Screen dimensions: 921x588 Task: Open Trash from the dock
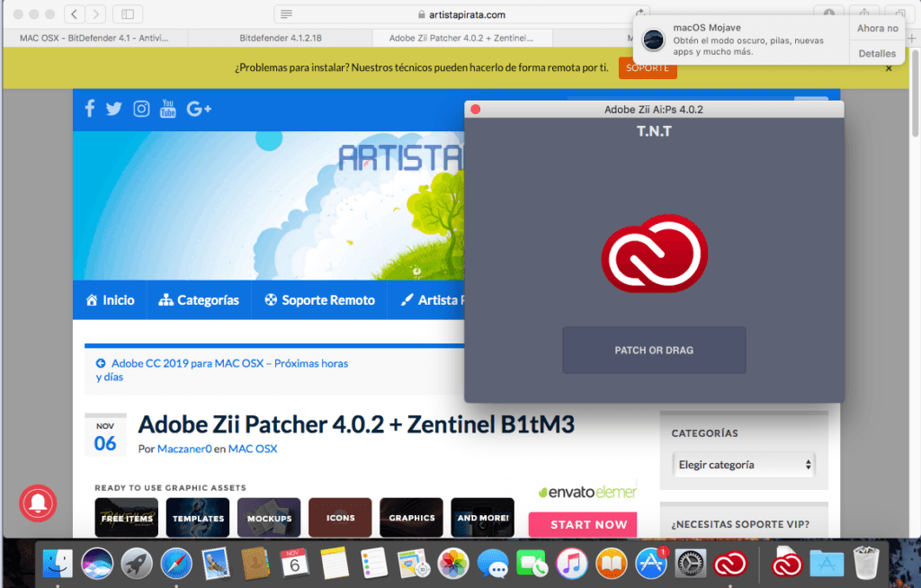866,563
